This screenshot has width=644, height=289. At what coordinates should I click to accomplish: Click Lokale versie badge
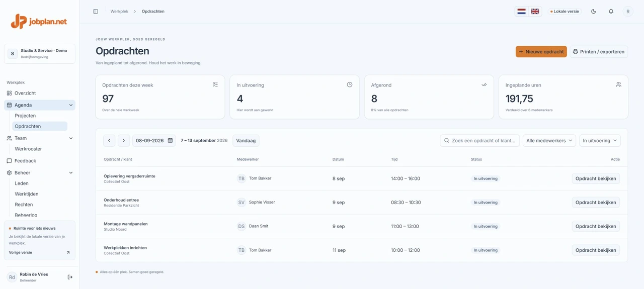tap(565, 12)
